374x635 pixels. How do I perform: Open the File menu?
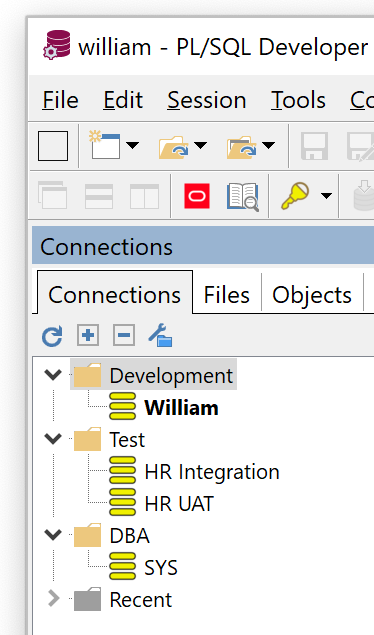tap(60, 100)
